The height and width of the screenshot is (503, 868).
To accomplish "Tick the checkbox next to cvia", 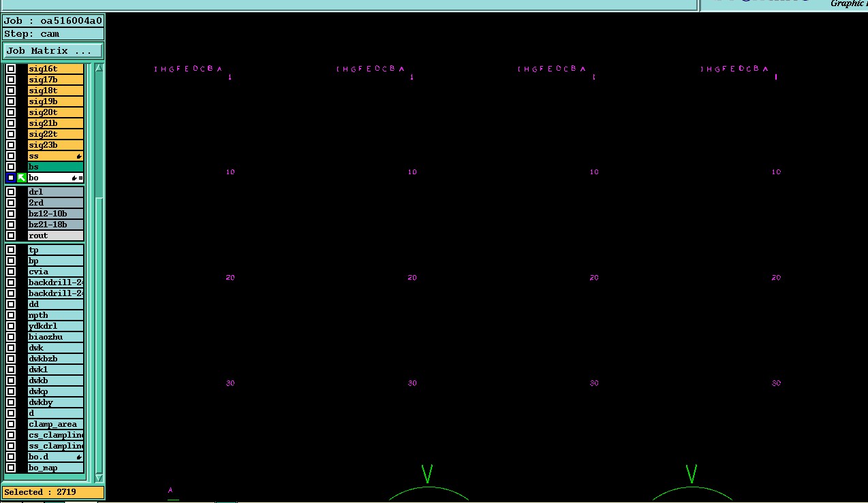I will 11,272.
